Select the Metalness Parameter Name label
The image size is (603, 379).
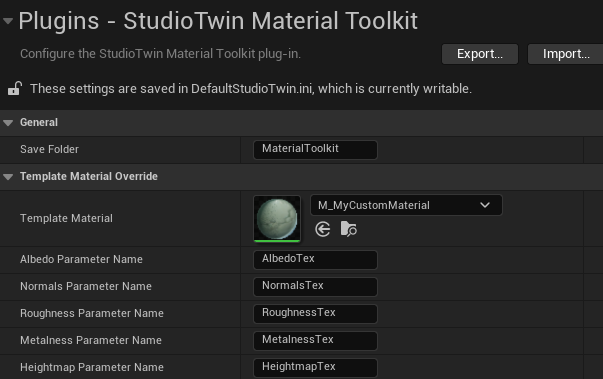point(91,340)
